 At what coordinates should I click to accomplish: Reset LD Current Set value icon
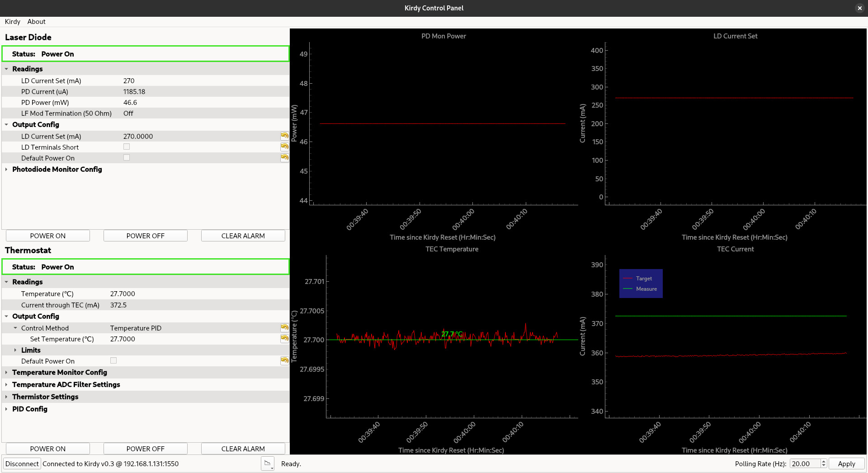pos(284,136)
